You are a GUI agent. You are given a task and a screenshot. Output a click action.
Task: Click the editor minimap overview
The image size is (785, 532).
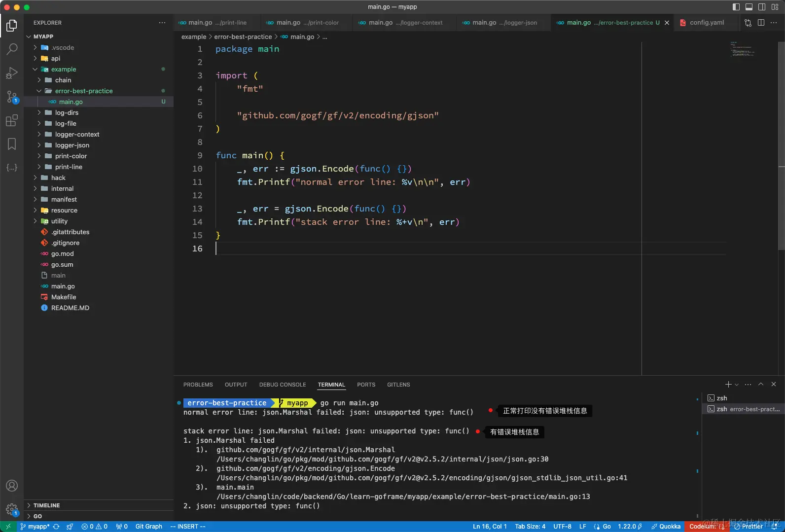point(742,49)
